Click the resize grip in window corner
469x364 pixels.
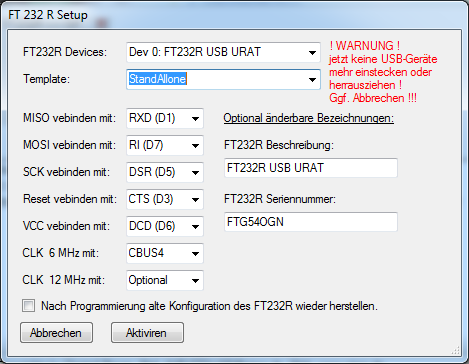[x=456, y=350]
